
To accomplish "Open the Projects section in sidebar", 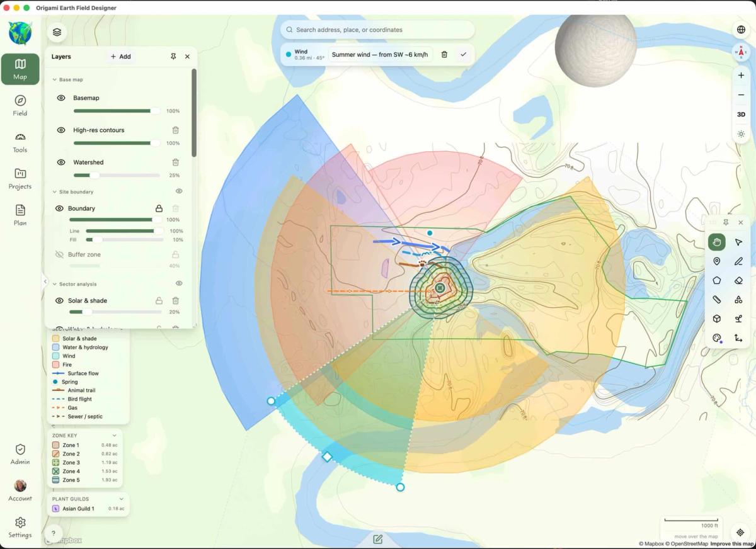I will (x=20, y=179).
